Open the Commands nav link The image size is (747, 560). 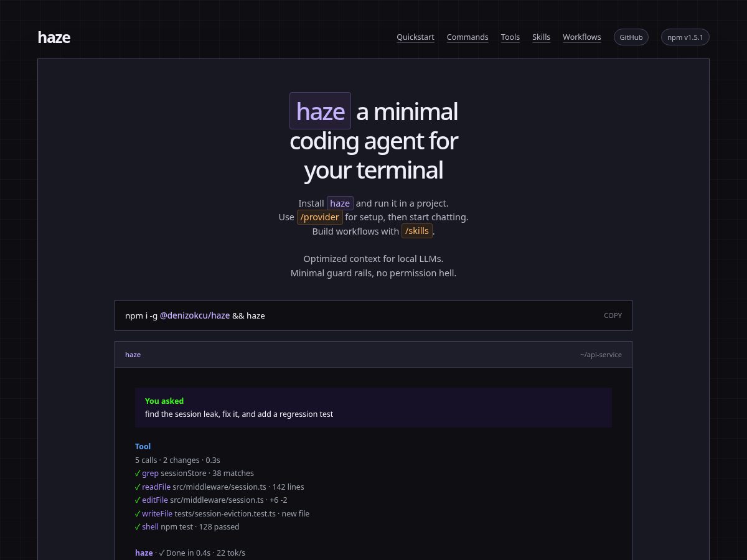[x=467, y=37]
